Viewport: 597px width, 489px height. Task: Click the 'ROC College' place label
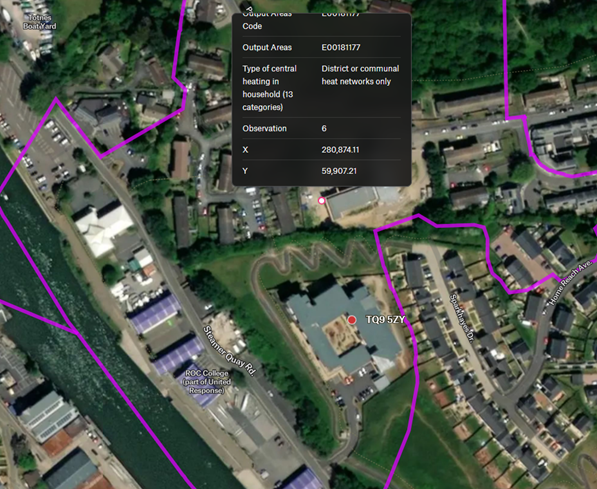point(207,382)
